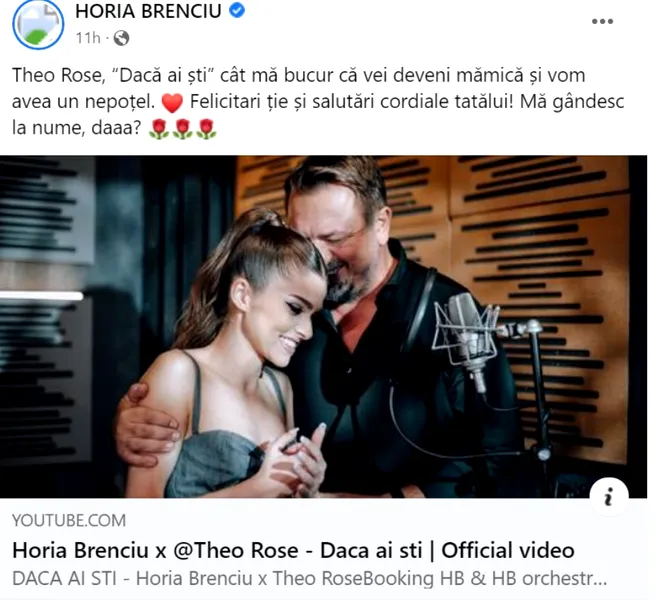Click the public globe audience icon
The height and width of the screenshot is (600, 660).
click(x=121, y=38)
